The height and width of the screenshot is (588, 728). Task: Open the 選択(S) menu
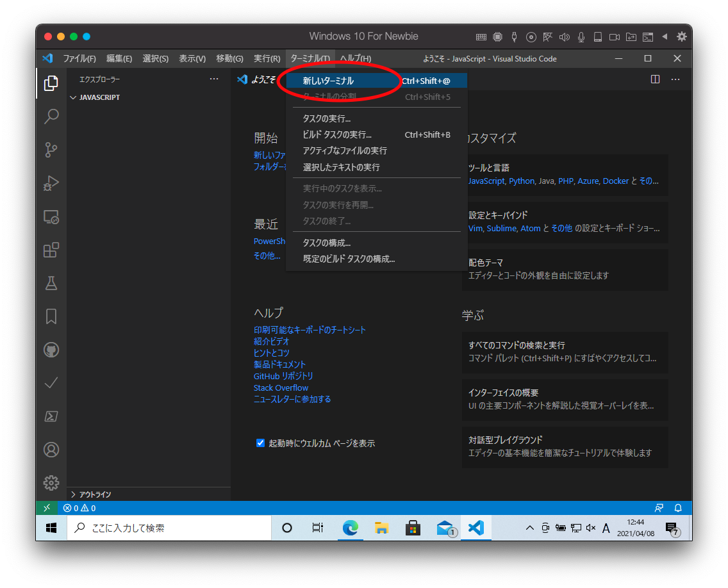pyautogui.click(x=156, y=58)
